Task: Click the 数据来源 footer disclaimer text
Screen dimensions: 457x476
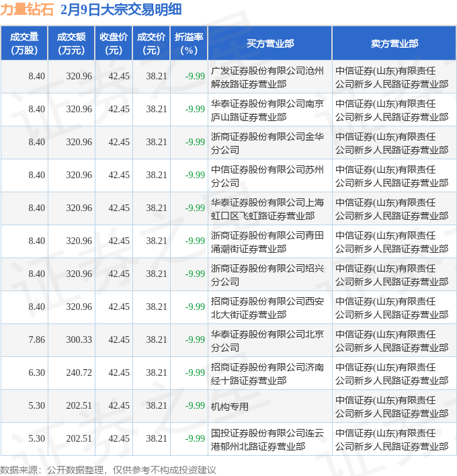Action: point(108,470)
